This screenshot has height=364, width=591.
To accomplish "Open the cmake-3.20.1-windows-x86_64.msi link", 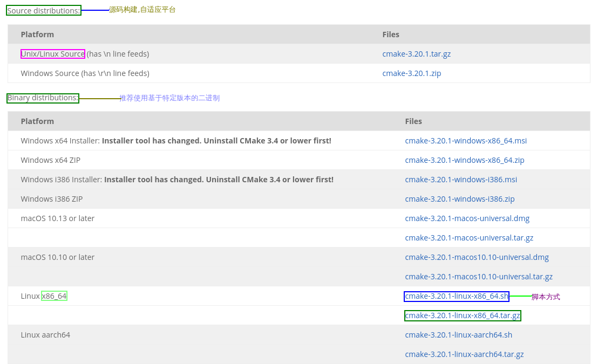I will tap(465, 141).
